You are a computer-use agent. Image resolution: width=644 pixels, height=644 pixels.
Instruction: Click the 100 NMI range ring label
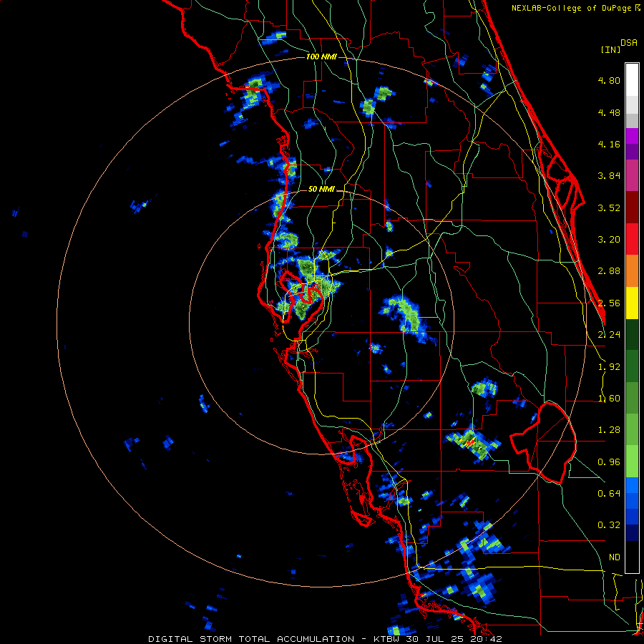pyautogui.click(x=321, y=57)
